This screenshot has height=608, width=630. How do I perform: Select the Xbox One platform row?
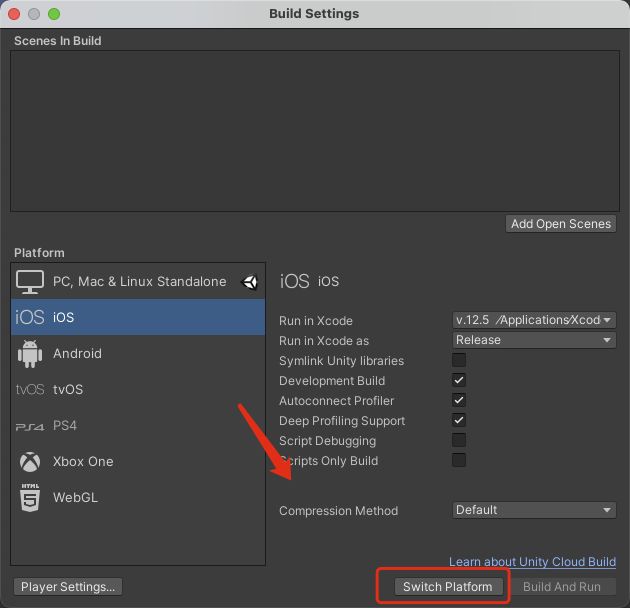(x=138, y=462)
